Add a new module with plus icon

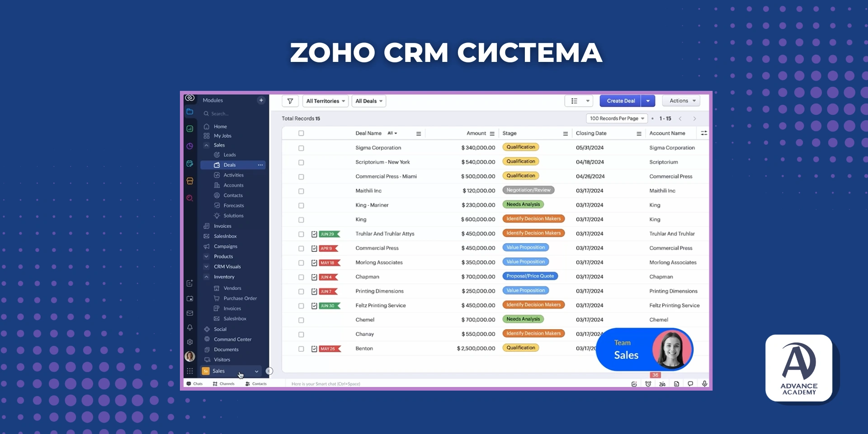tap(261, 100)
